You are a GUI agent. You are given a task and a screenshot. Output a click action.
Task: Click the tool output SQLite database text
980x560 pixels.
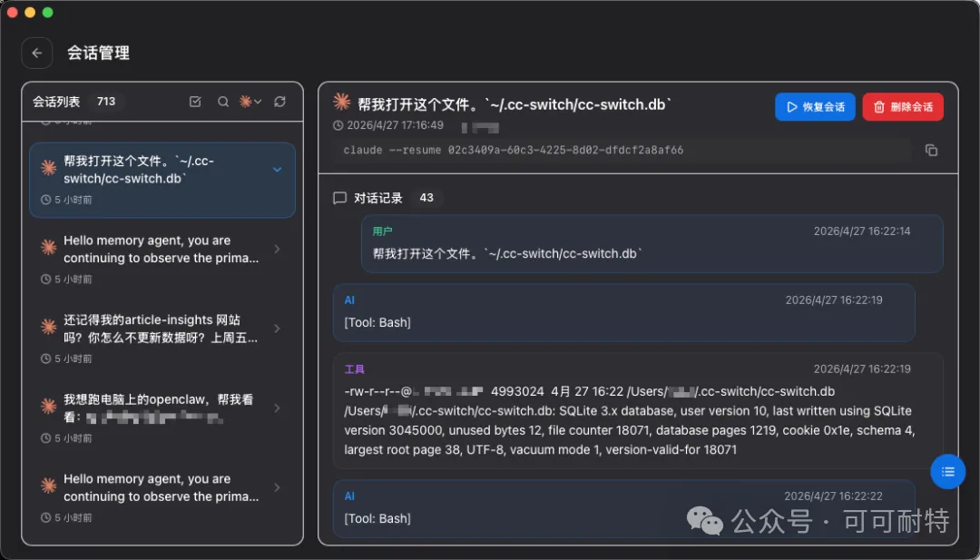628,420
